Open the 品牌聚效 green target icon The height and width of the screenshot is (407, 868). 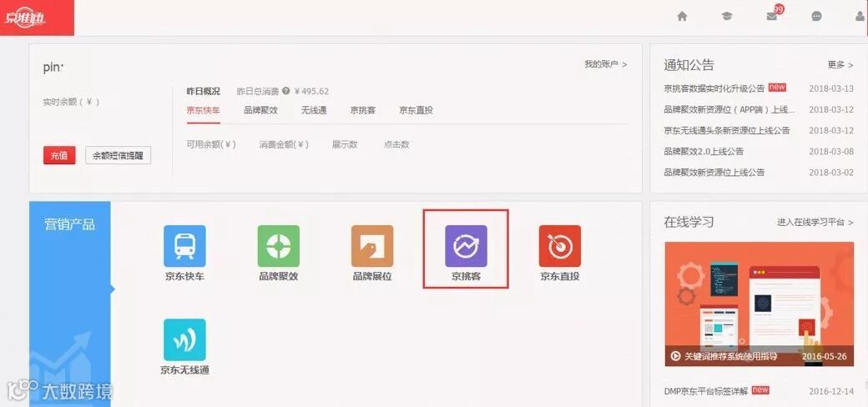pos(279,246)
